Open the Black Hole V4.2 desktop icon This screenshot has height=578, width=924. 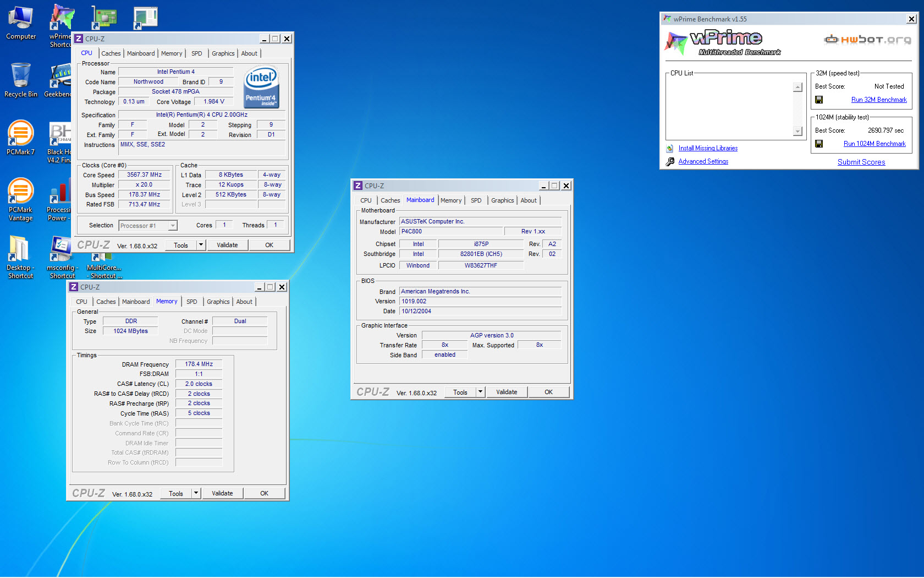pyautogui.click(x=59, y=143)
